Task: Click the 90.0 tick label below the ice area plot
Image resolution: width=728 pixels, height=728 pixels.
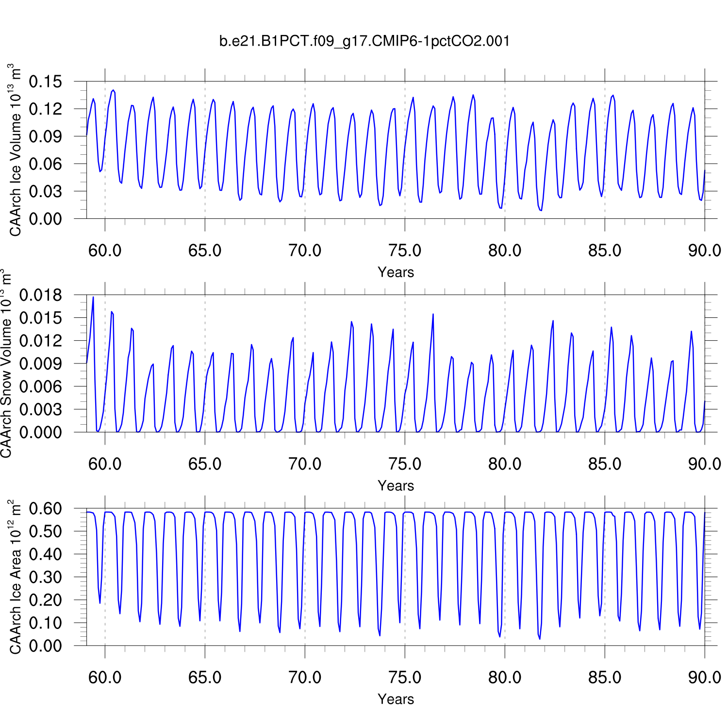Action: (705, 678)
